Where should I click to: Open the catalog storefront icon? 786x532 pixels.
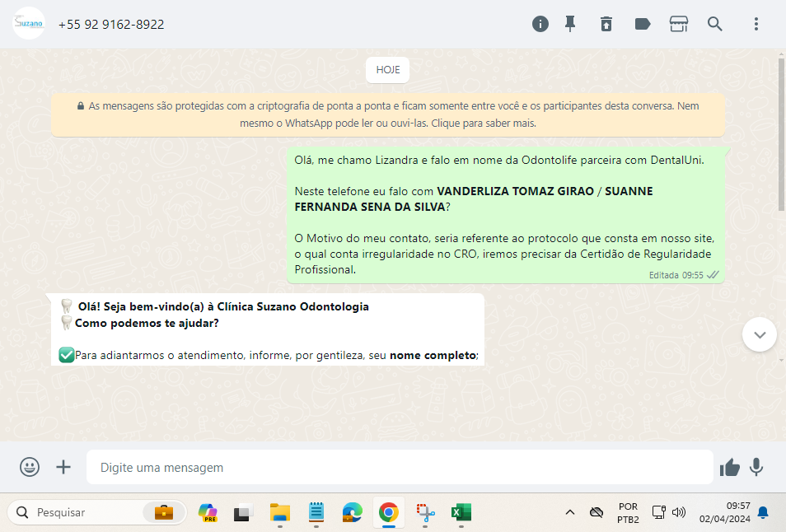click(x=679, y=24)
